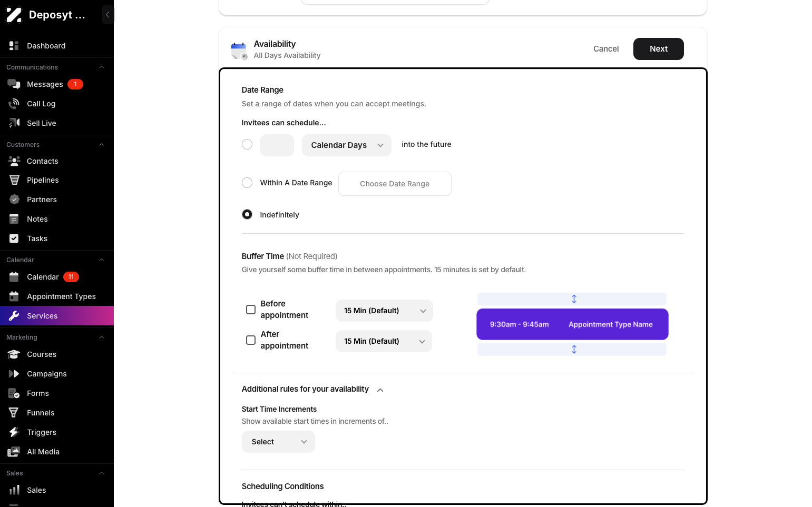The height and width of the screenshot is (507, 812).
Task: Click the All Media gallery icon
Action: click(x=14, y=452)
